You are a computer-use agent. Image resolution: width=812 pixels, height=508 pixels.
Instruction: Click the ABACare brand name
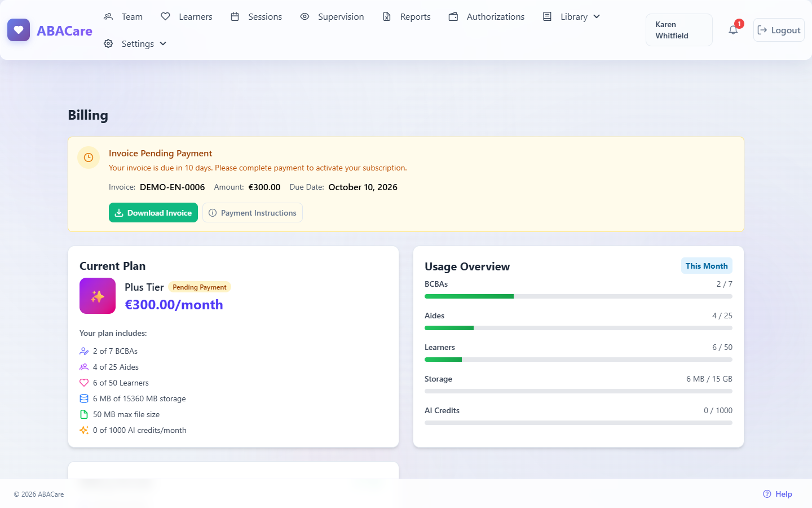pos(64,30)
